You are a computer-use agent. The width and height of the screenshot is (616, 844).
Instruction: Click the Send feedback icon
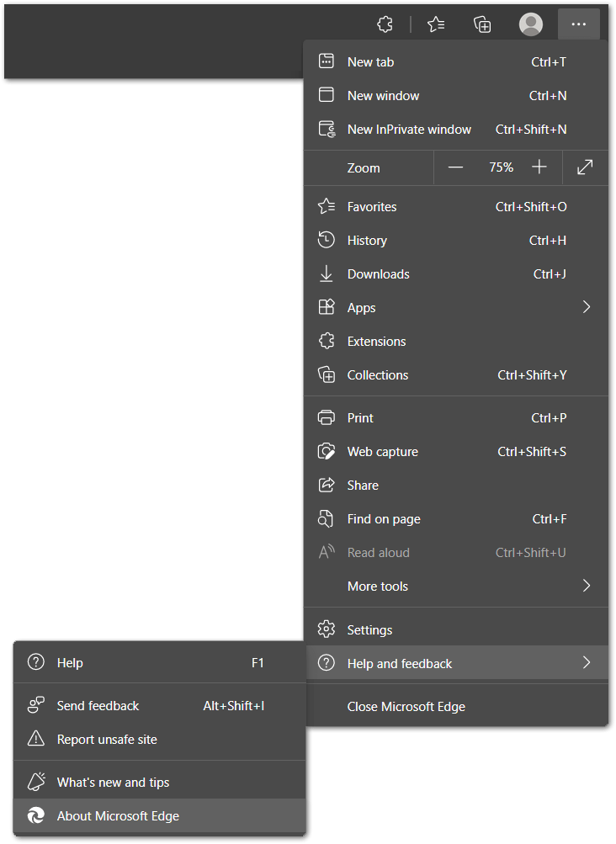tap(36, 705)
